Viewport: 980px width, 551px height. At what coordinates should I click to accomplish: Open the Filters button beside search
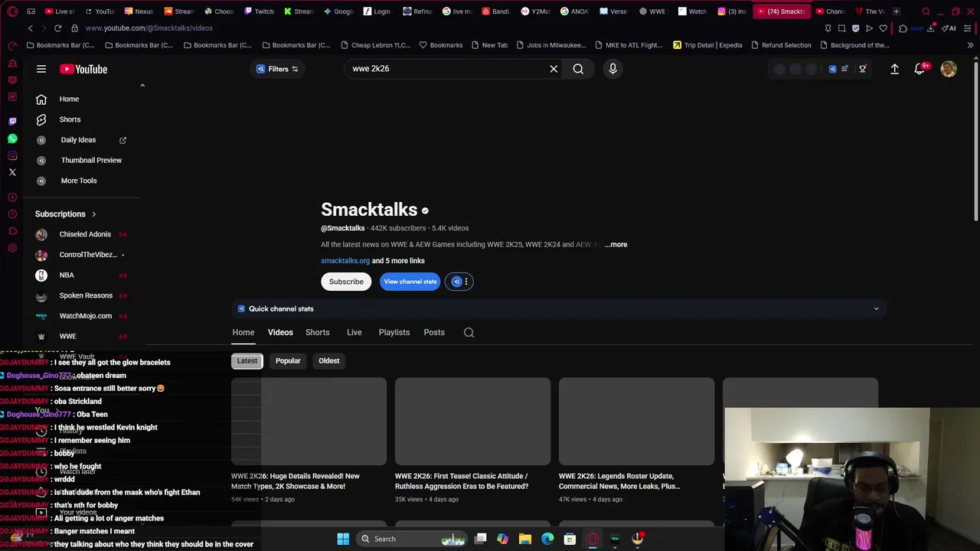point(278,69)
